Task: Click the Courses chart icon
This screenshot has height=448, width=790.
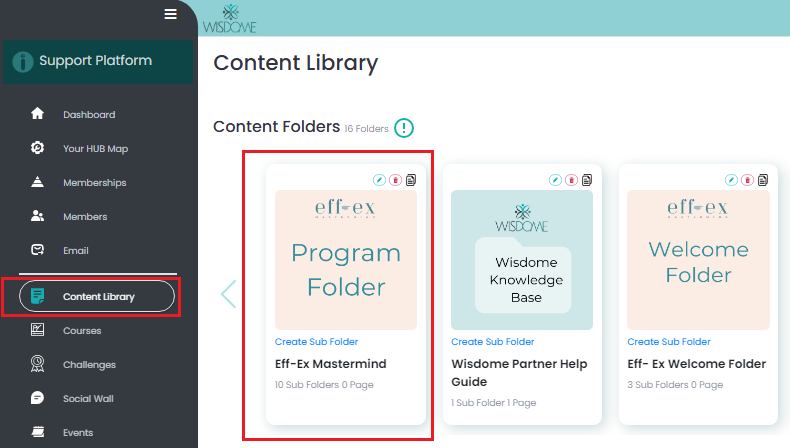Action: (37, 330)
